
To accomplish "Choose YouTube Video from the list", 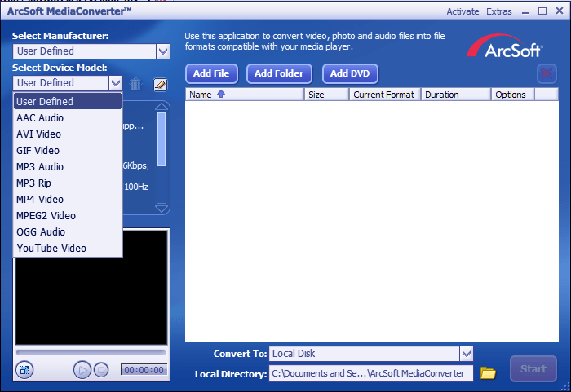I will [x=68, y=249].
